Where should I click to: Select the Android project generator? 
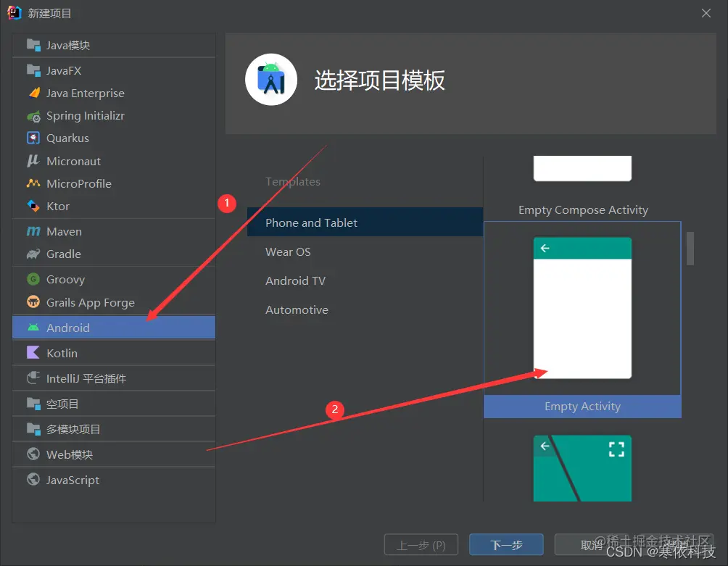pyautogui.click(x=67, y=328)
